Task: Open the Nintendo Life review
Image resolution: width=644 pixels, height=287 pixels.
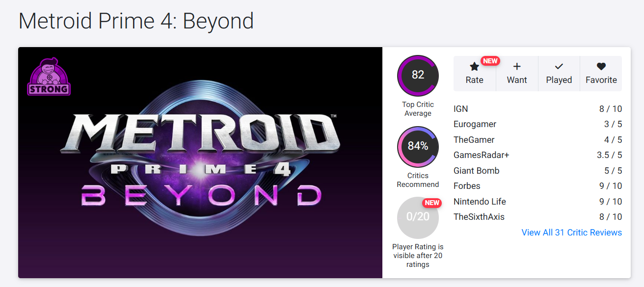Action: [479, 202]
